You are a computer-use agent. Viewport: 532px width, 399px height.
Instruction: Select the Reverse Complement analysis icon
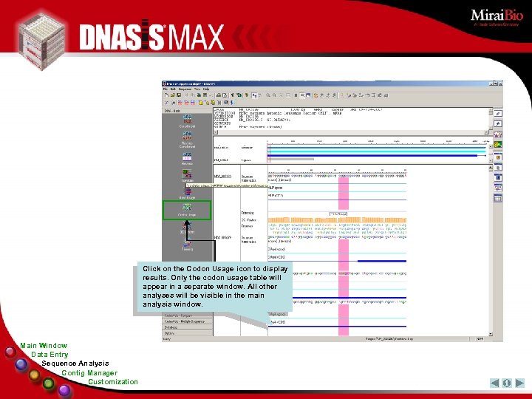pos(187,140)
